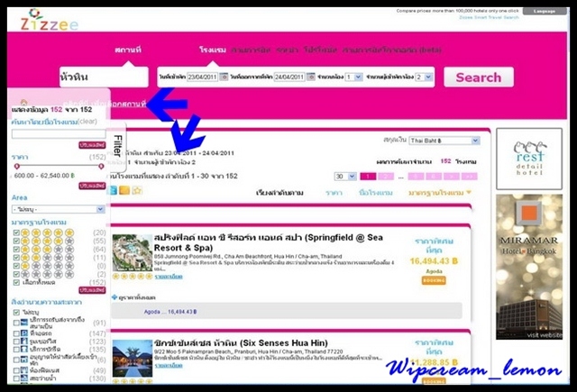Viewport: 577px width, 392px height.
Task: Open Springfield resort details link
Action: pyautogui.click(x=169, y=277)
